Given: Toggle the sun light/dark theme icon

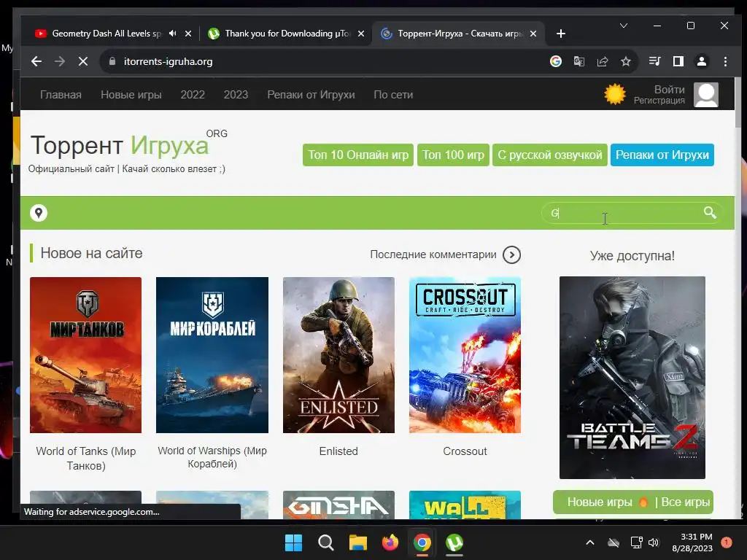Looking at the screenshot, I should pos(614,94).
